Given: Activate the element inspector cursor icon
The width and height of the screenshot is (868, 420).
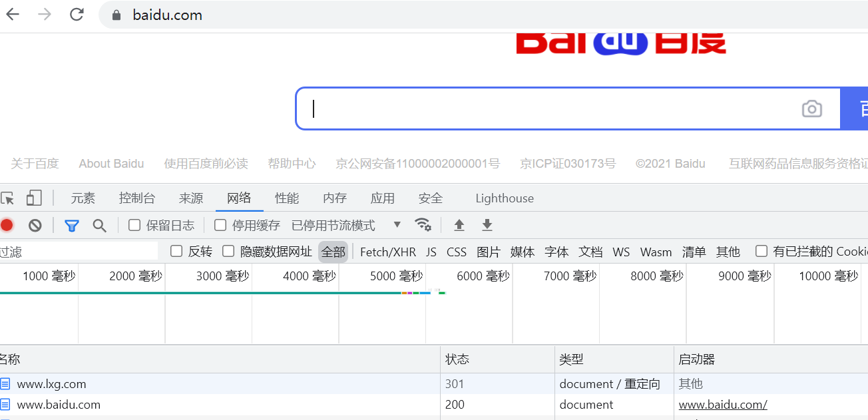Looking at the screenshot, I should click(7, 198).
